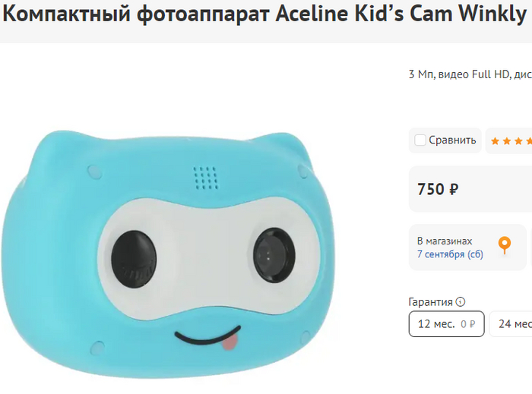The width and height of the screenshot is (532, 394).
Task: Click the speaker grille dots on camera photo
Action: point(206,178)
